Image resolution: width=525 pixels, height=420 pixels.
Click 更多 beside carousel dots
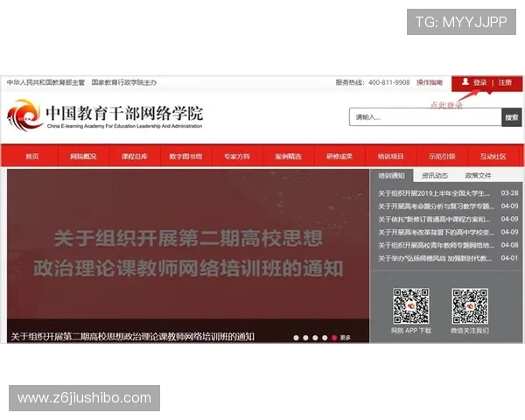(346, 338)
